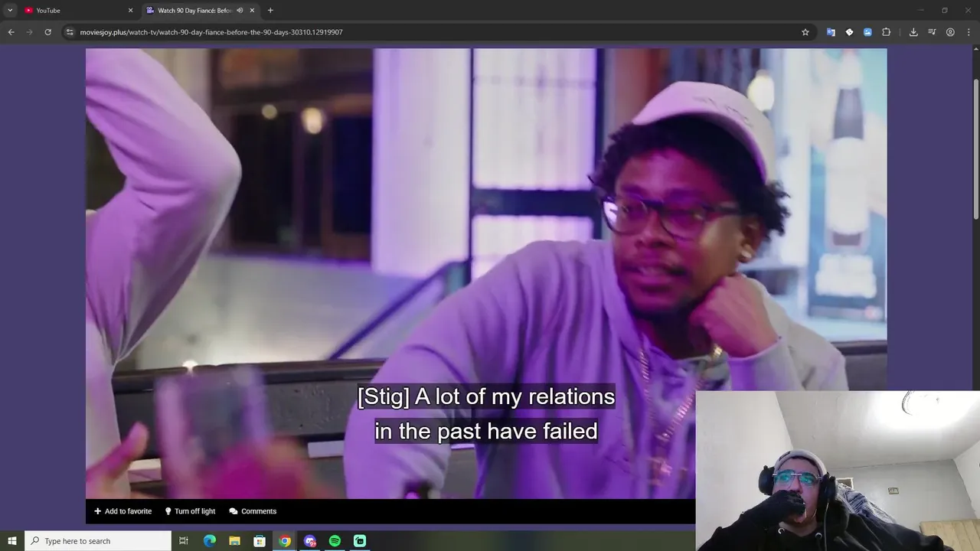This screenshot has width=980, height=551.
Task: Close the Watch 90 Day Fiancé tab
Action: pyautogui.click(x=252, y=10)
